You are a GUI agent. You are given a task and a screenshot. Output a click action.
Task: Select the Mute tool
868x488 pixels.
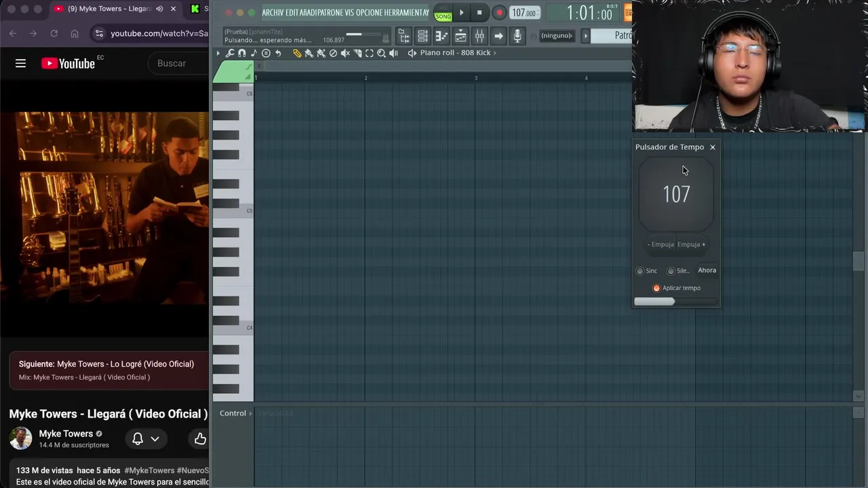345,53
